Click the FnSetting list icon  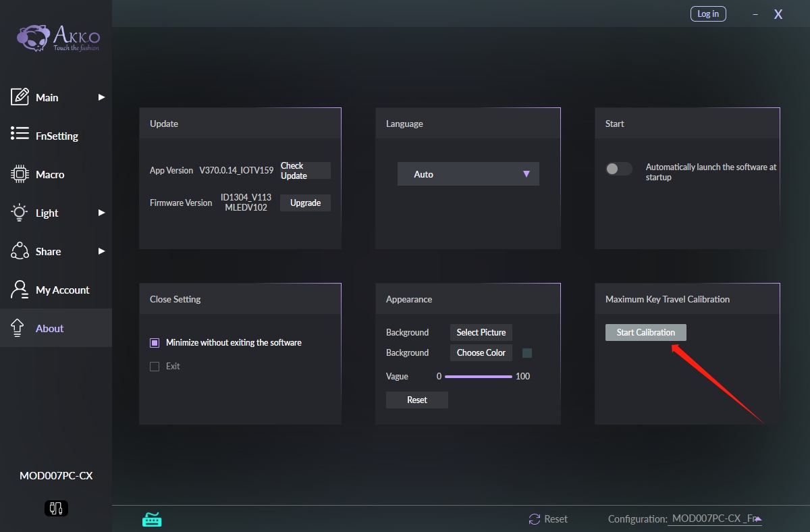(x=20, y=134)
